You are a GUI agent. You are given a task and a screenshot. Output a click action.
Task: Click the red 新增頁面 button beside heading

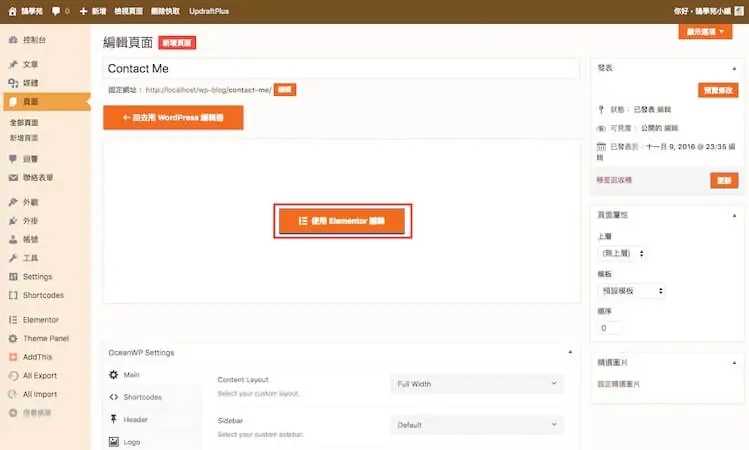[177, 43]
